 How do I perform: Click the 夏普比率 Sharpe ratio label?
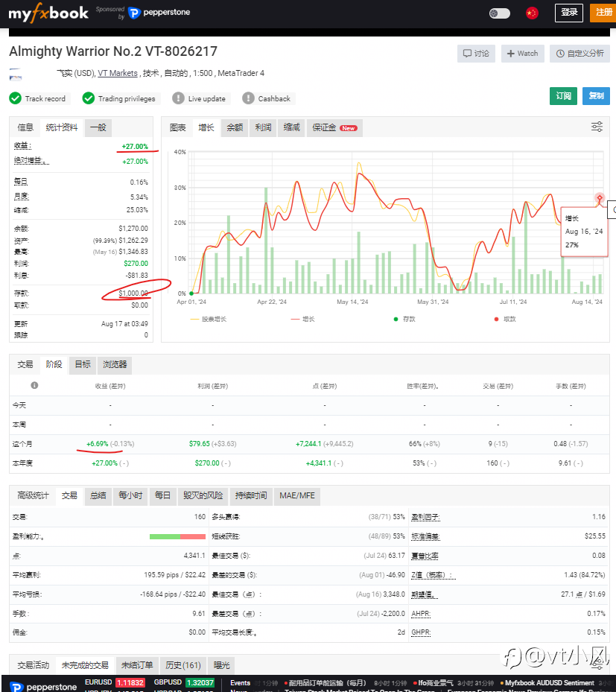[425, 556]
